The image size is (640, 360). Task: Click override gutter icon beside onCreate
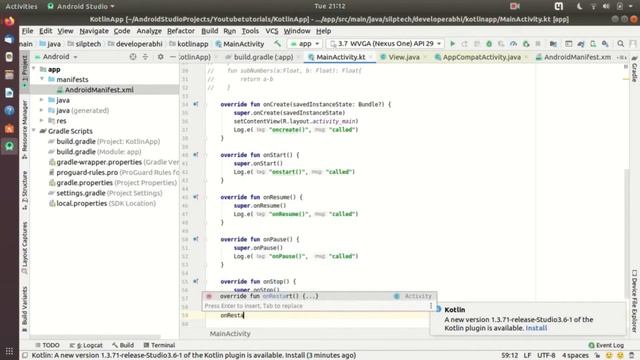[x=196, y=104]
